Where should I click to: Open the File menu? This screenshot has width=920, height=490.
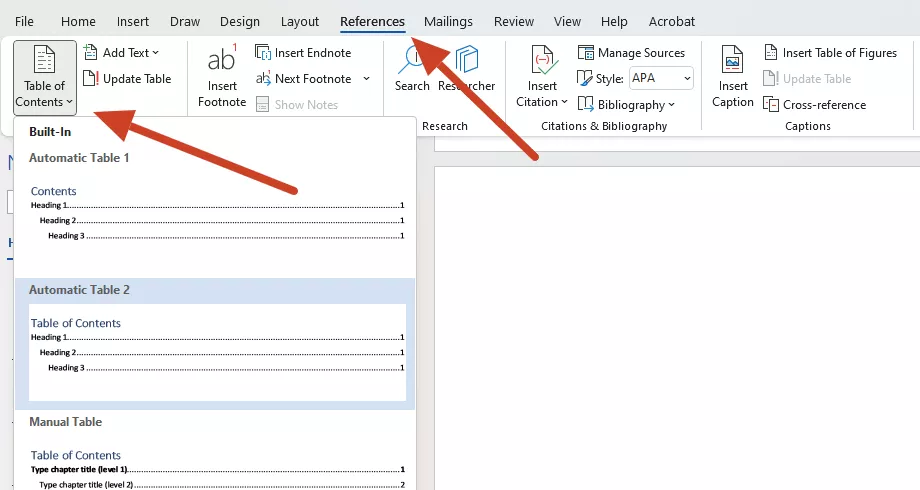coord(24,22)
